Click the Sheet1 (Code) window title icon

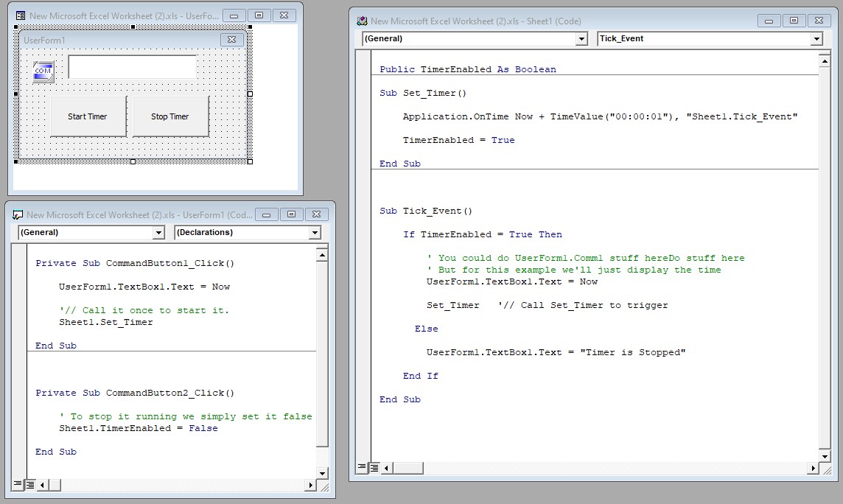[x=363, y=21]
